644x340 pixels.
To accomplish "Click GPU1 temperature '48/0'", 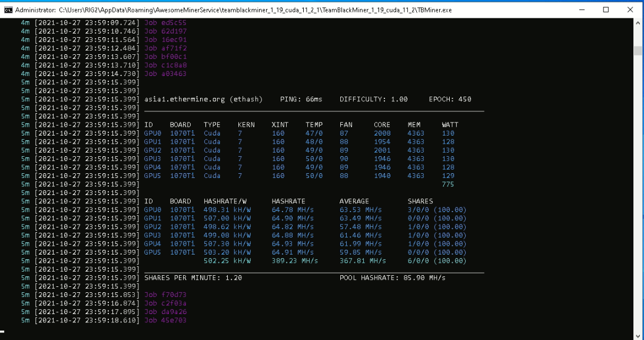I will point(314,142).
